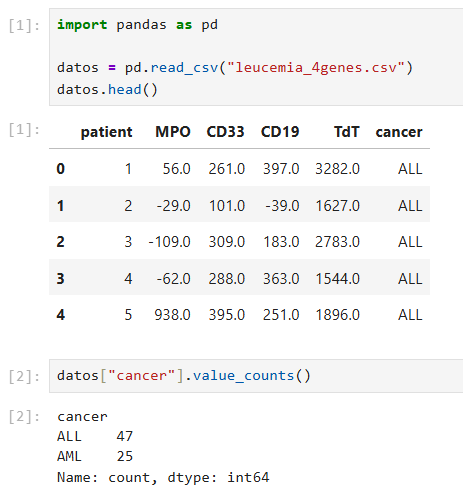463x492 pixels.
Task: Select the TdT column header
Action: tap(347, 132)
